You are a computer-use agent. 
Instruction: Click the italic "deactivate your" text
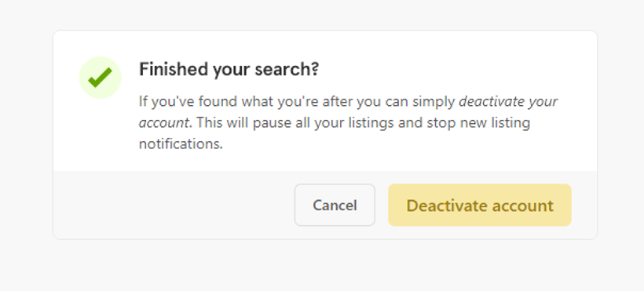coord(507,101)
